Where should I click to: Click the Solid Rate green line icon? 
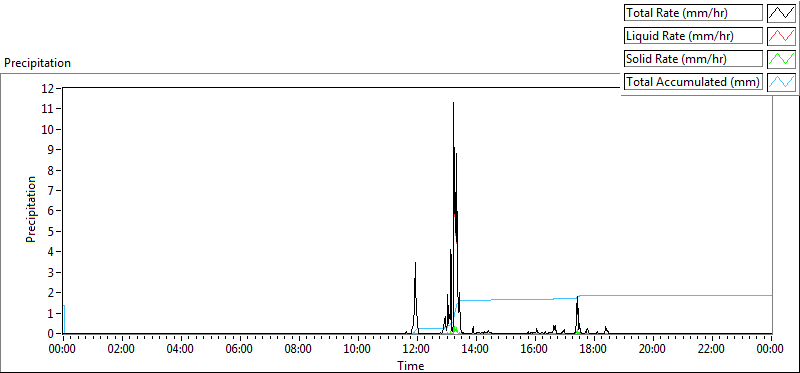point(781,59)
